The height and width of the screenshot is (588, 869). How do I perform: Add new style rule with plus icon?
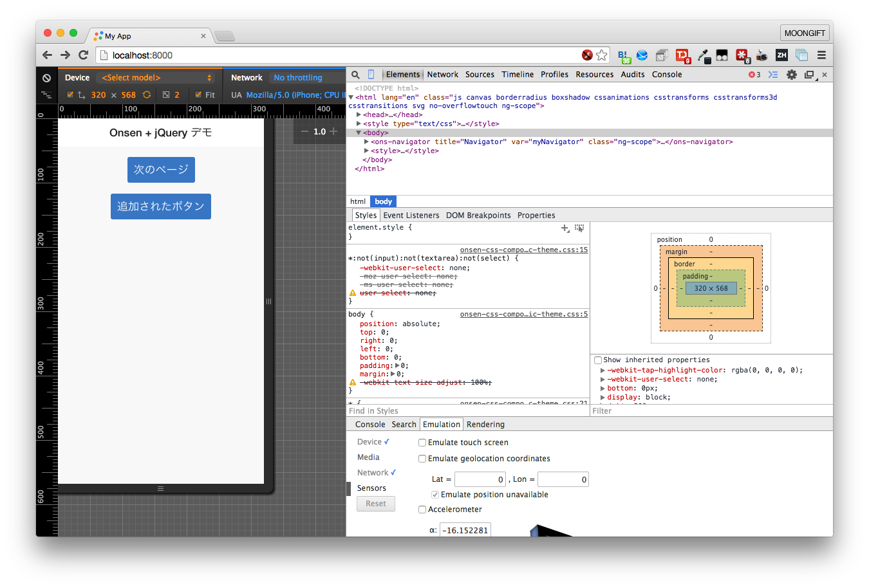pos(565,228)
